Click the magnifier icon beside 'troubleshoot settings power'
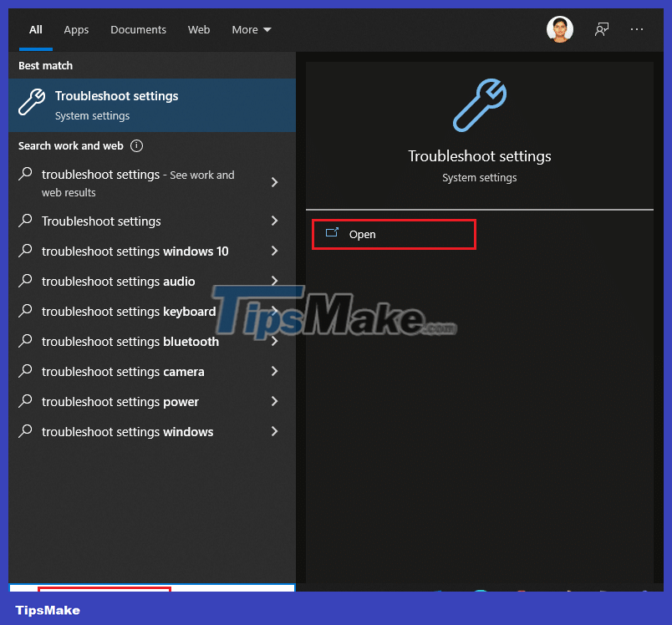 [x=27, y=402]
